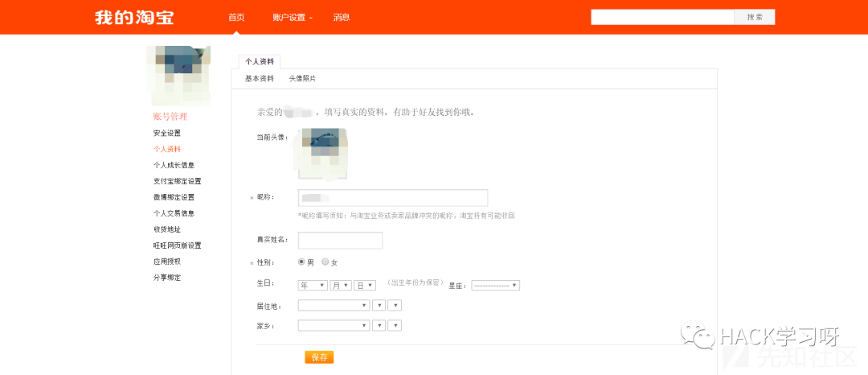Open 微博绑定设置 in the sidebar
The width and height of the screenshot is (868, 375).
(174, 197)
